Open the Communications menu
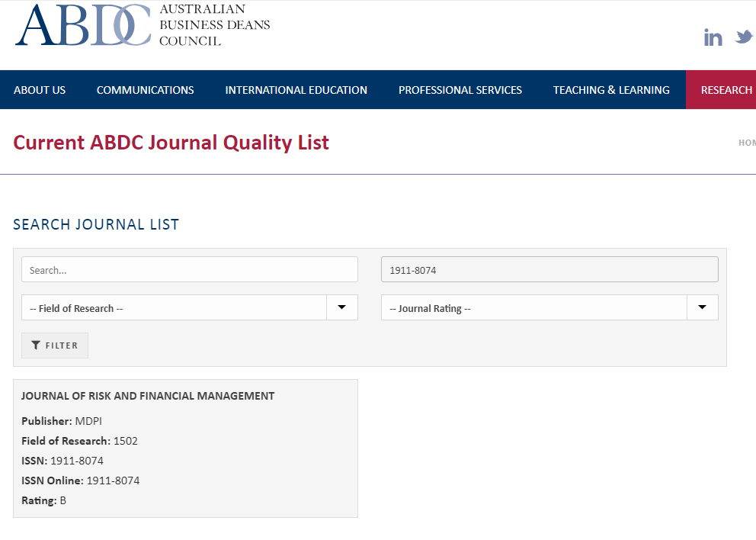 tap(145, 90)
